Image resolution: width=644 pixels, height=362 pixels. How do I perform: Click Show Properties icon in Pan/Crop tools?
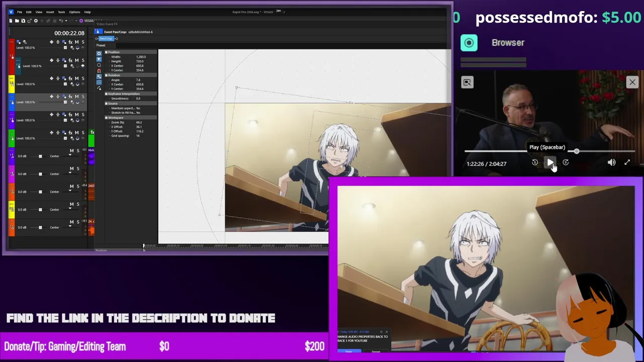point(99,53)
